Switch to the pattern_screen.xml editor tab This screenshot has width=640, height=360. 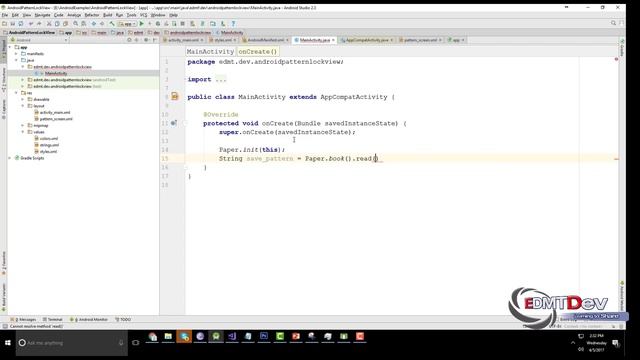coord(420,40)
